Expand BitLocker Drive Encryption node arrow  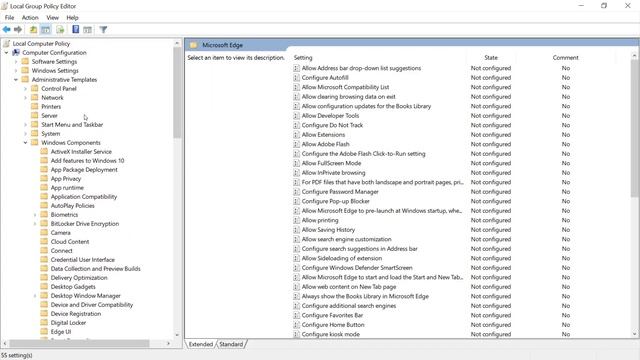[x=35, y=224]
